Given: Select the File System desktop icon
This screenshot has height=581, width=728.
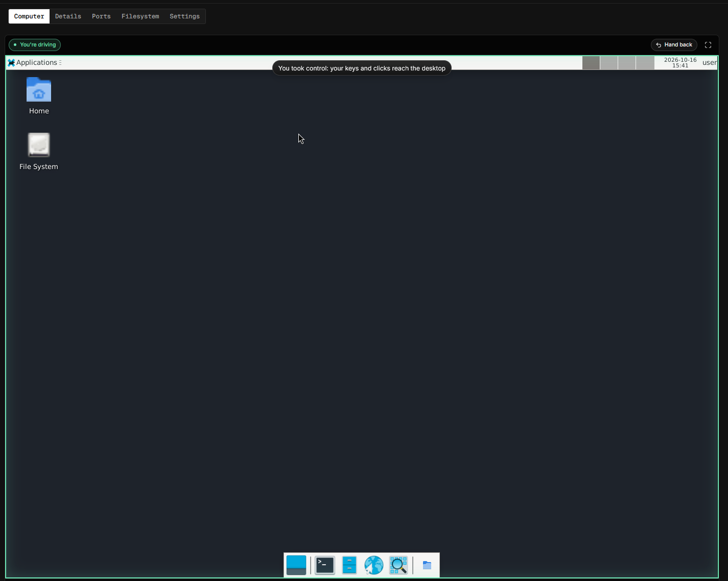Looking at the screenshot, I should pyautogui.click(x=39, y=152).
